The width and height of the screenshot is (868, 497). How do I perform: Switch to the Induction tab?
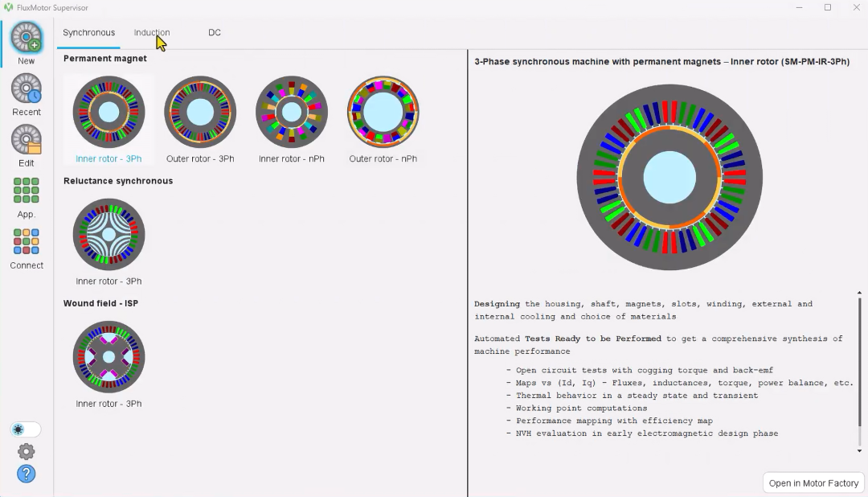[x=152, y=33]
